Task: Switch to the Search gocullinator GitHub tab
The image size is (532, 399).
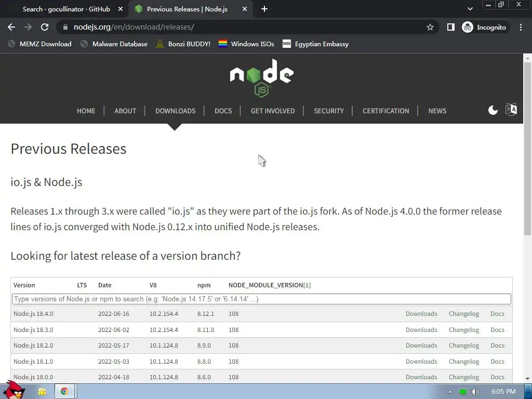Action: pos(66,9)
